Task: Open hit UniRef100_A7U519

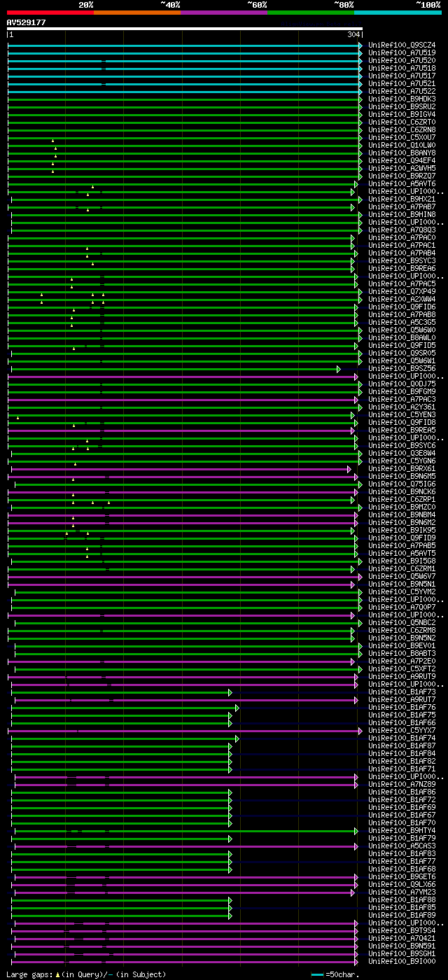Action: [x=402, y=52]
